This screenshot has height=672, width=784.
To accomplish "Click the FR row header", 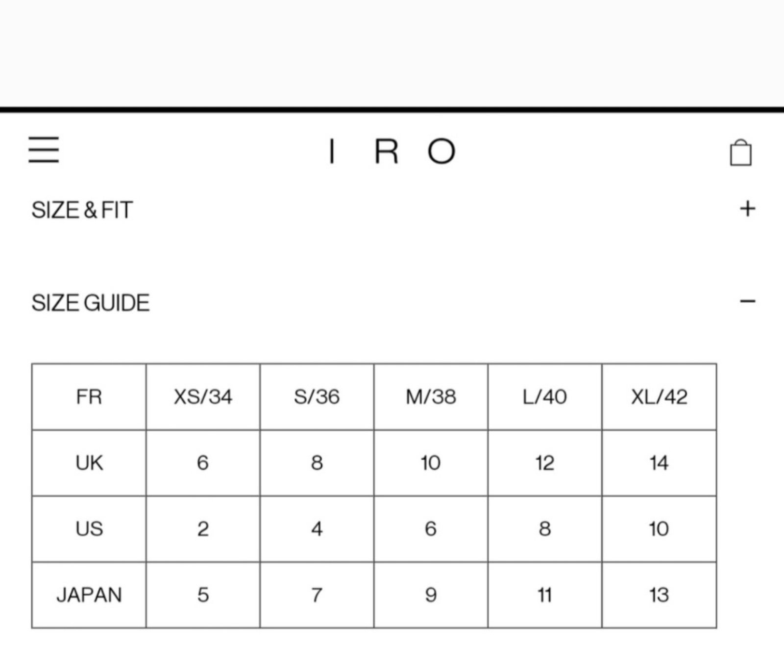I will coord(89,397).
